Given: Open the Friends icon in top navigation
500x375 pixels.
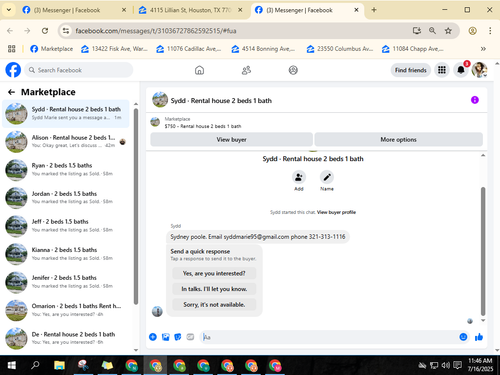Looking at the screenshot, I should (x=246, y=70).
